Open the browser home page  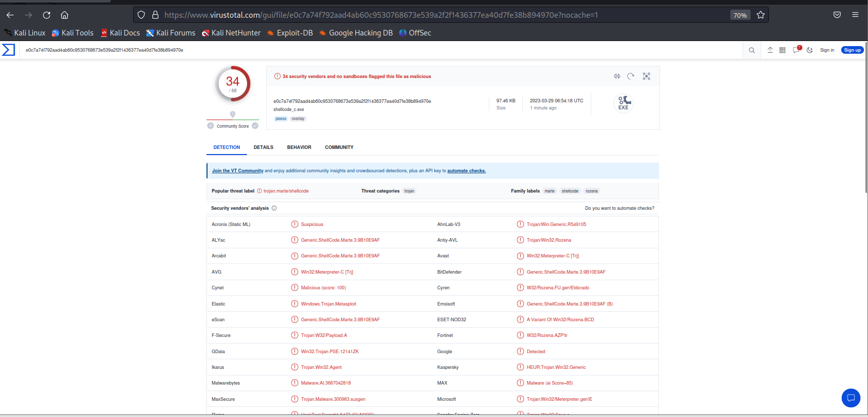point(64,15)
